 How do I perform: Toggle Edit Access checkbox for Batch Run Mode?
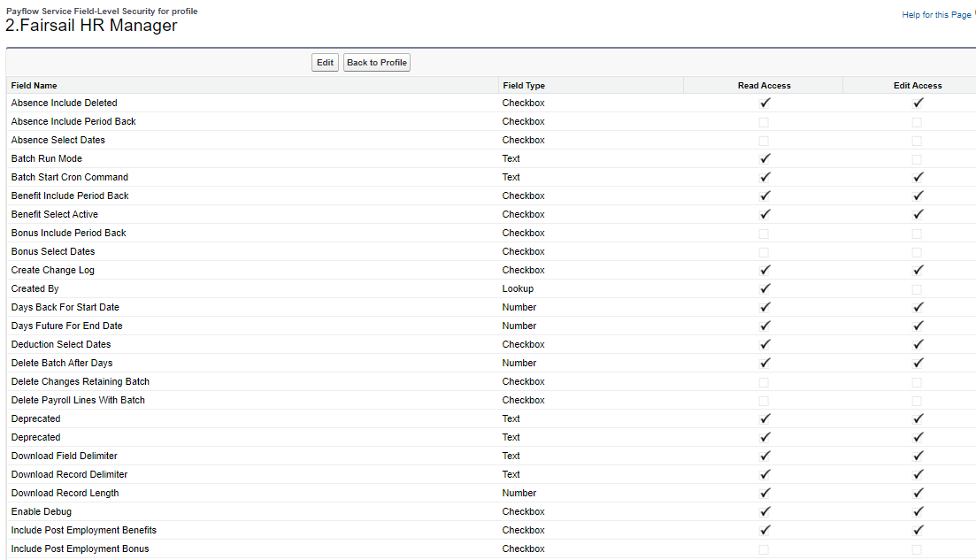click(917, 159)
